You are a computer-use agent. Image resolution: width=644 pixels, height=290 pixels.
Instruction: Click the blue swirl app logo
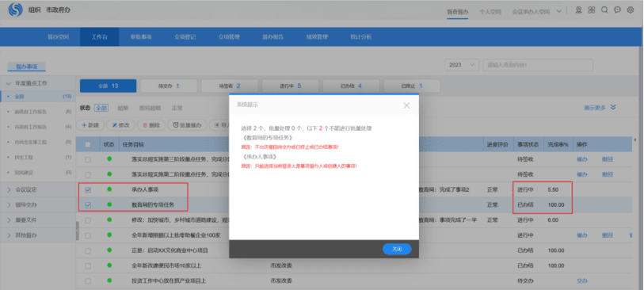(16, 10)
